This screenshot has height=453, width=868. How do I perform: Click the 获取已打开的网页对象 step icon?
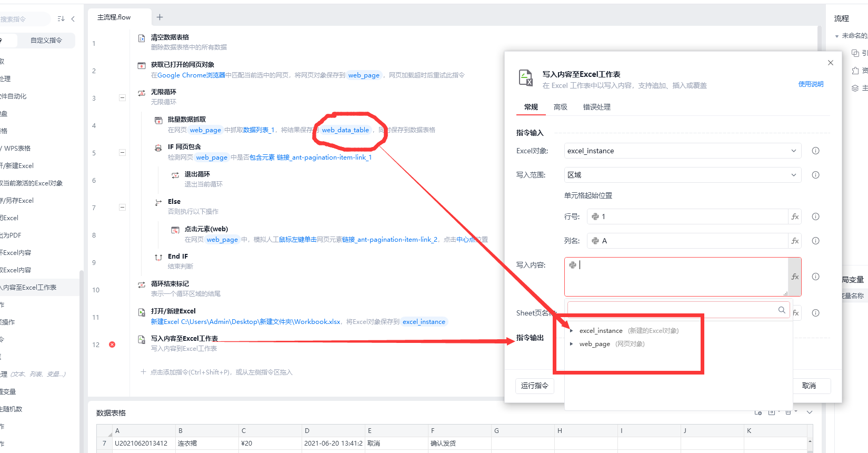click(142, 65)
